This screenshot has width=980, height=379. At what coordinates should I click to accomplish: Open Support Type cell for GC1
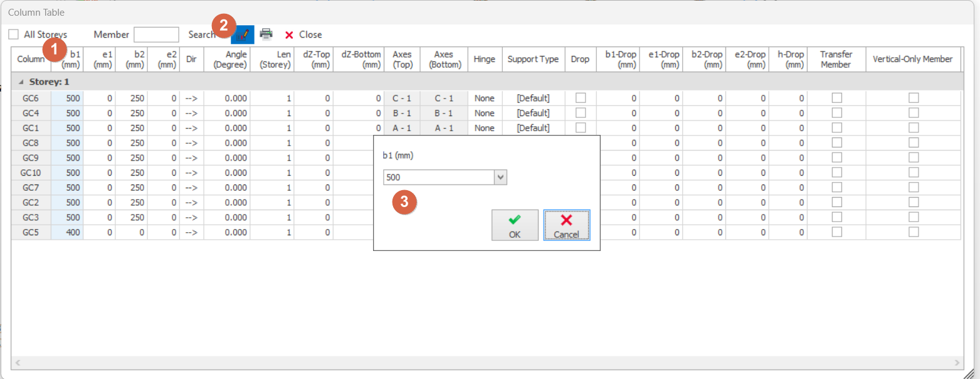[x=533, y=128]
